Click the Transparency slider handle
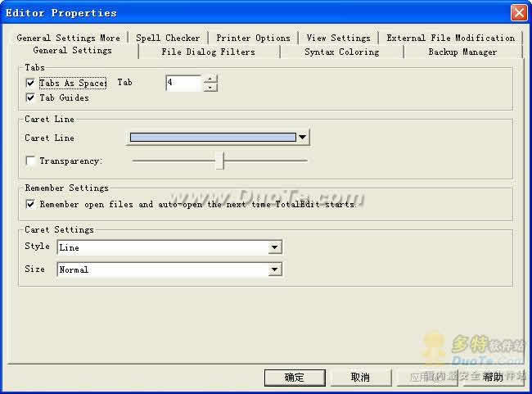Image resolution: width=532 pixels, height=394 pixels. (220, 161)
